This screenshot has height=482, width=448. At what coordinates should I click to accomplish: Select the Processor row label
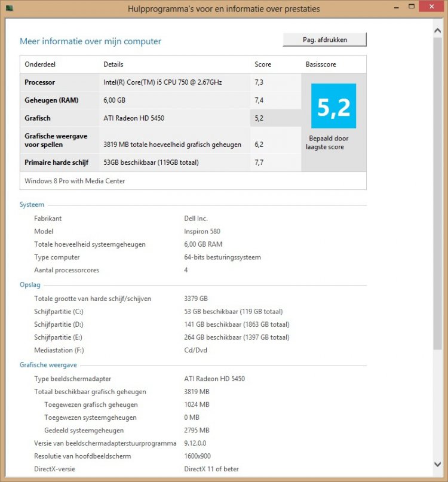(x=39, y=82)
